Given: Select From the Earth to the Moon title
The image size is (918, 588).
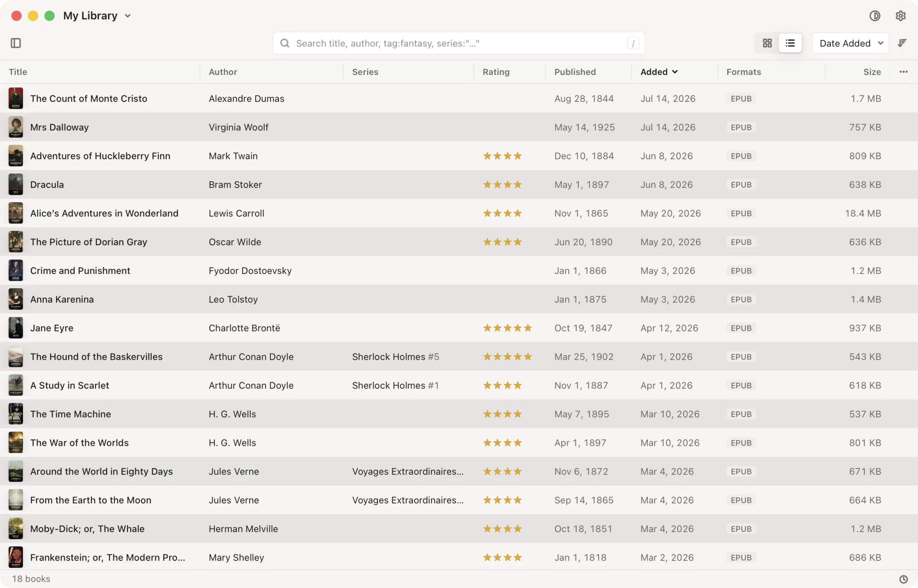Looking at the screenshot, I should (91, 500).
